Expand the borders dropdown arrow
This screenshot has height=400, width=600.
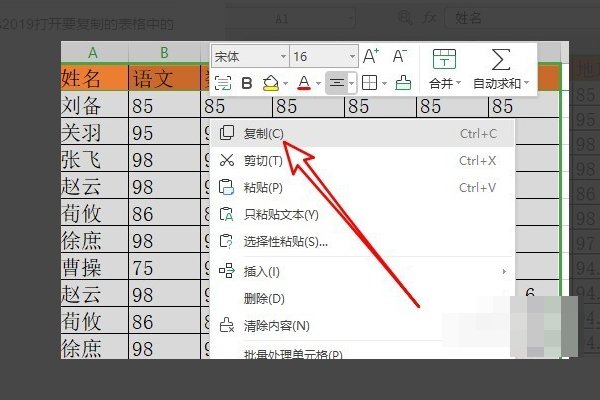tap(384, 83)
